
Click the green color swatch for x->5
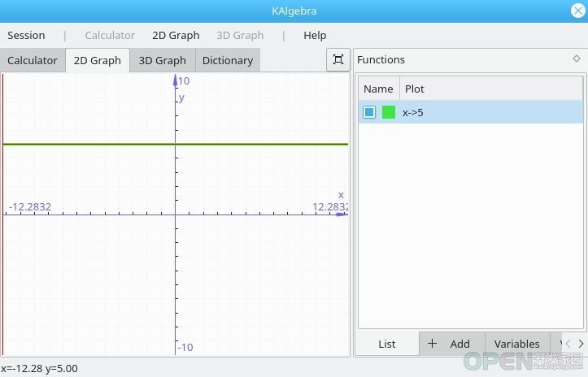(389, 112)
